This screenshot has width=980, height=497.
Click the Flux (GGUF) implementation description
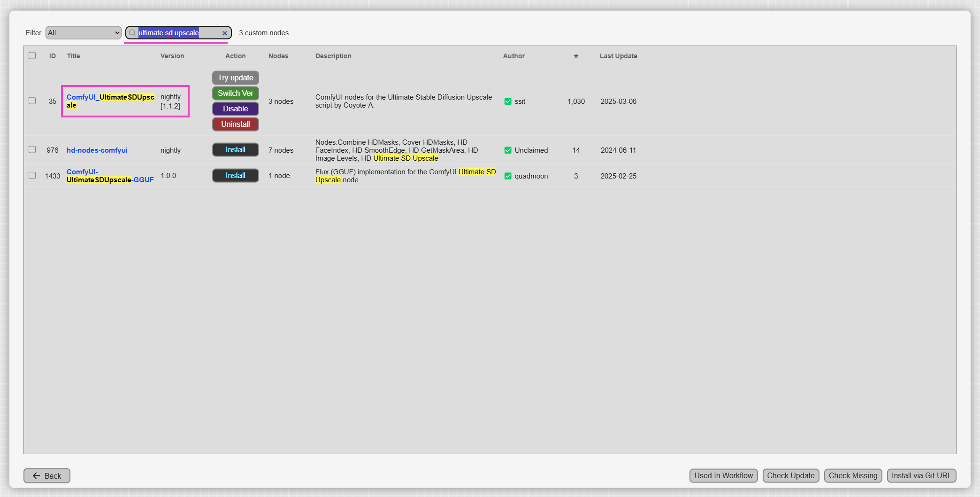[x=406, y=176]
